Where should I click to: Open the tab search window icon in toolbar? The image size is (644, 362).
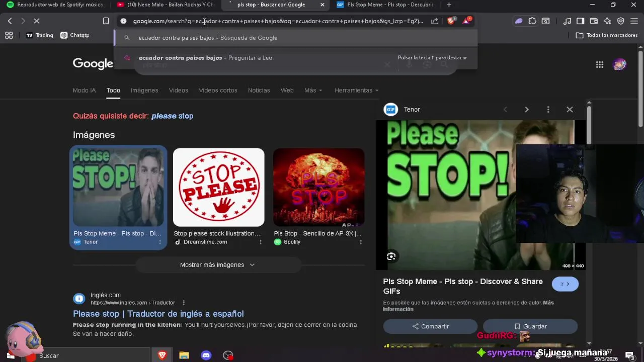[x=545, y=21]
